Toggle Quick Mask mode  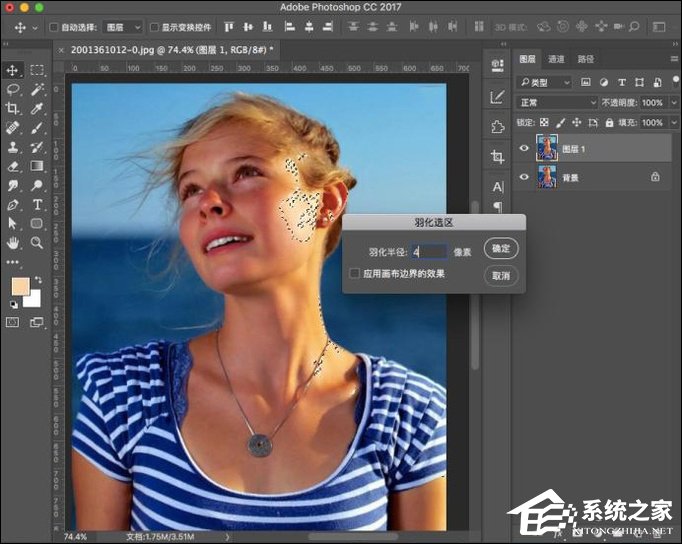pyautogui.click(x=12, y=322)
